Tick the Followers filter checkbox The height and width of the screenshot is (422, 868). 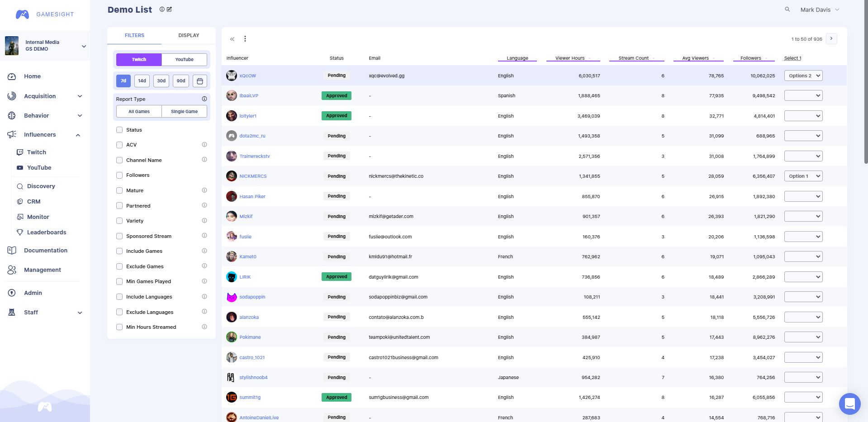(119, 175)
